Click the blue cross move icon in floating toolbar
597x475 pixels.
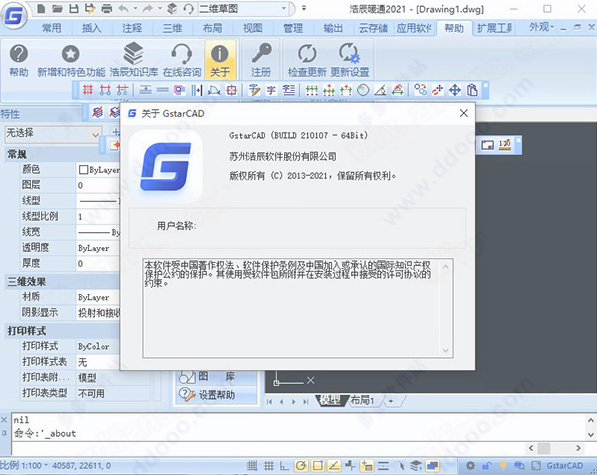tap(455, 90)
